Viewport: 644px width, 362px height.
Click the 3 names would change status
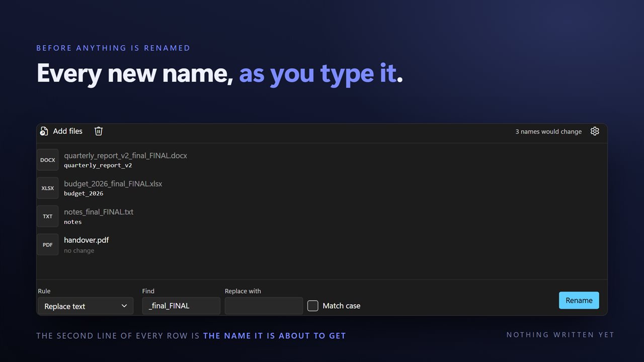[x=548, y=132]
